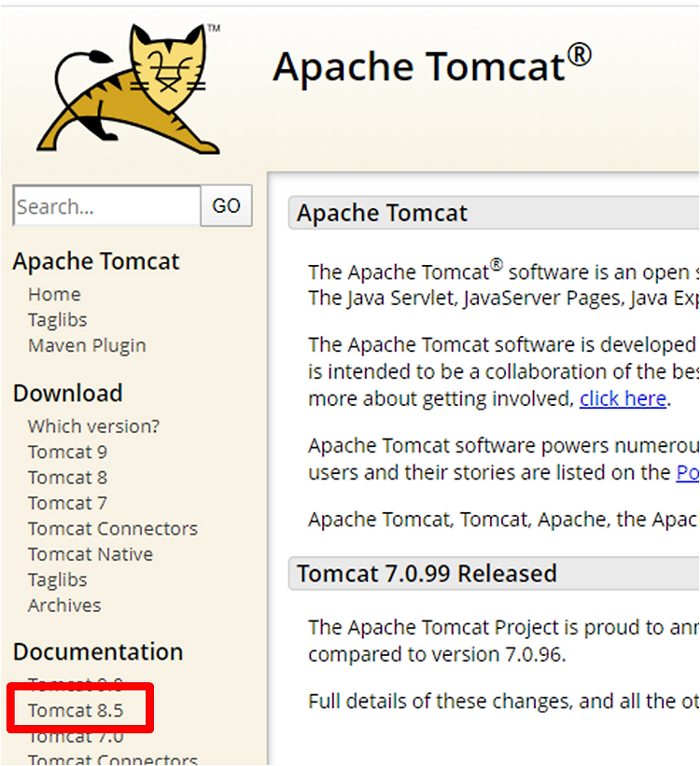700x766 pixels.
Task: Click the GO search button
Action: click(226, 205)
